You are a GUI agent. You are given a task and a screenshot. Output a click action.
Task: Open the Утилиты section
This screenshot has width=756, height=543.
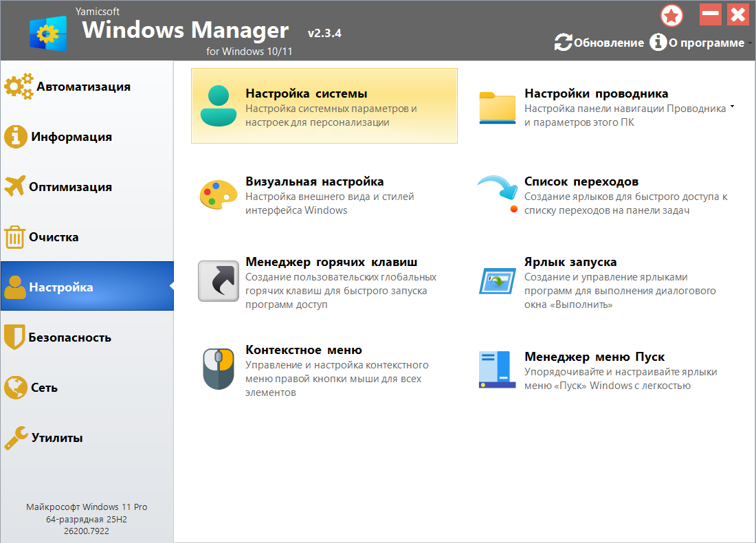(56, 438)
